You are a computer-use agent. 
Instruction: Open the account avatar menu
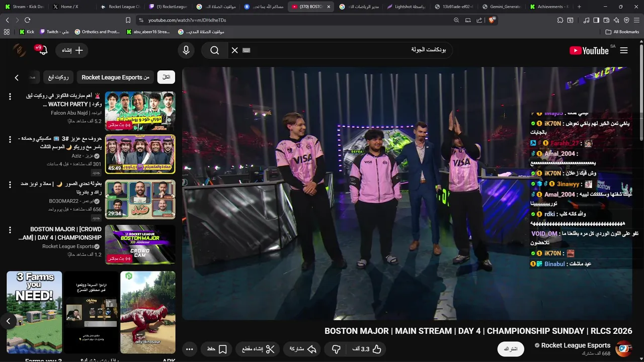(x=19, y=50)
